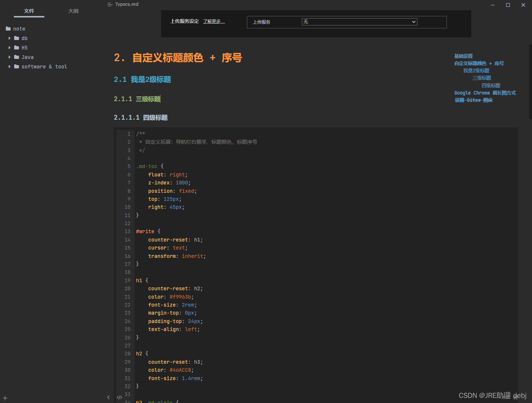This screenshot has height=403, width=532.
Task: Click the vertical scrollbar thumb
Action: (x=531, y=82)
